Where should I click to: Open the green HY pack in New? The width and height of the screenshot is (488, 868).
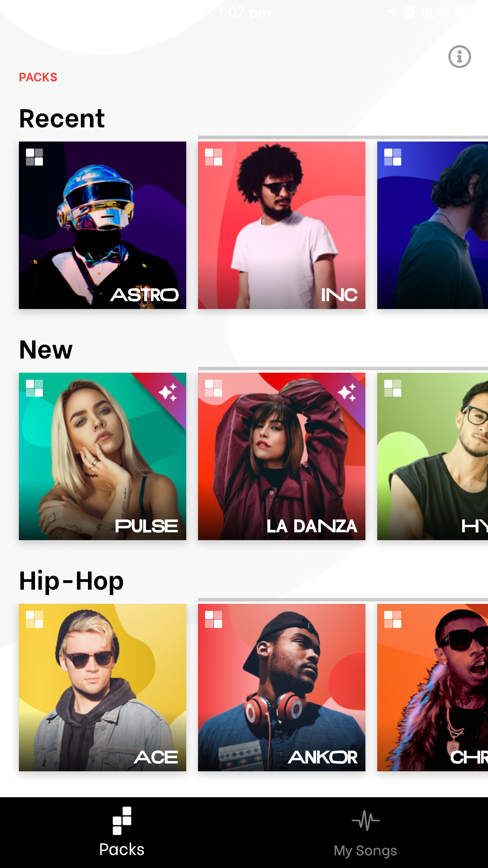433,456
